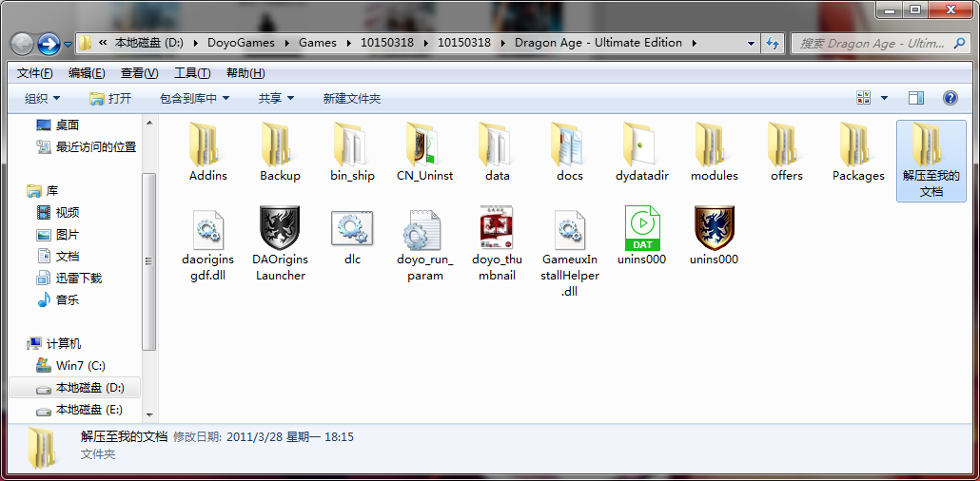Open the Backup folder
The width and height of the screenshot is (980, 481).
(x=280, y=152)
